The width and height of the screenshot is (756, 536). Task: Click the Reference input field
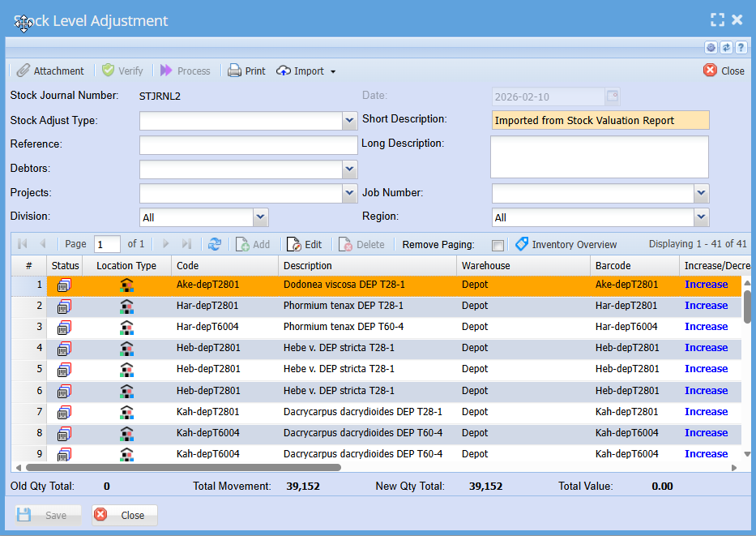(x=248, y=145)
